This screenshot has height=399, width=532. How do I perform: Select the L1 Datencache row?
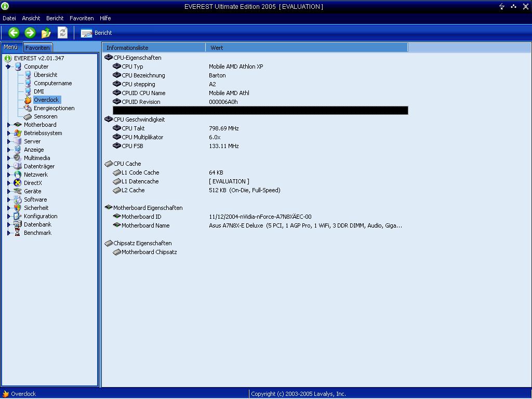[x=260, y=181]
